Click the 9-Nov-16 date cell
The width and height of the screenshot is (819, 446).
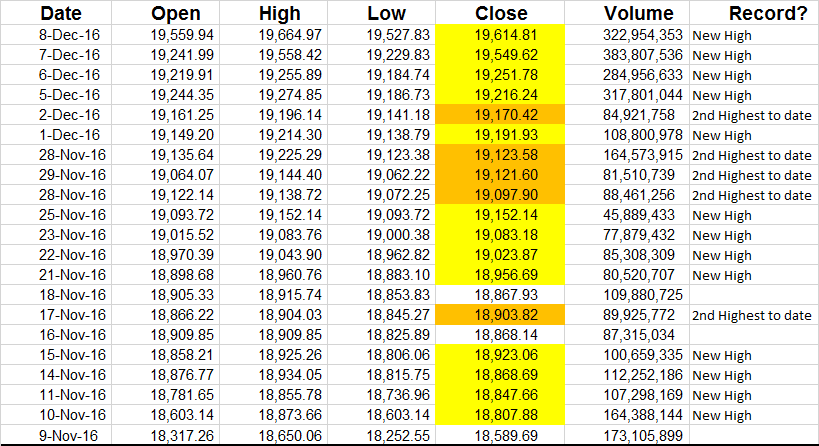click(69, 435)
